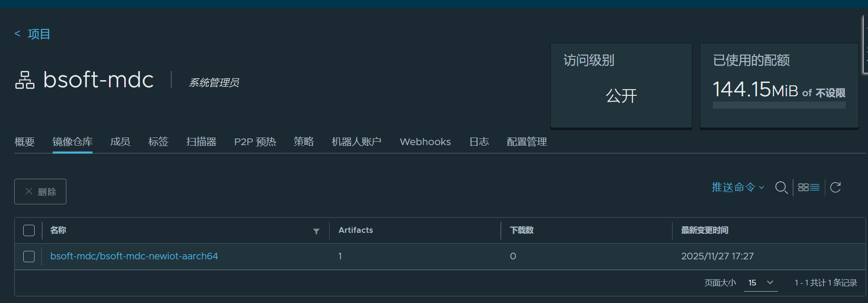The height and width of the screenshot is (303, 868).
Task: Open the 配置管理 tab
Action: 527,142
